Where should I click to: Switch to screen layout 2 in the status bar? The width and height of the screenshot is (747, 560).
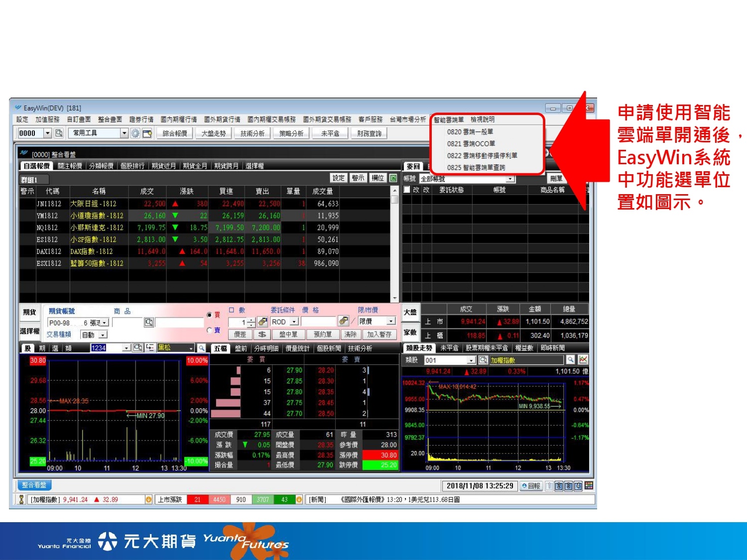(x=559, y=486)
